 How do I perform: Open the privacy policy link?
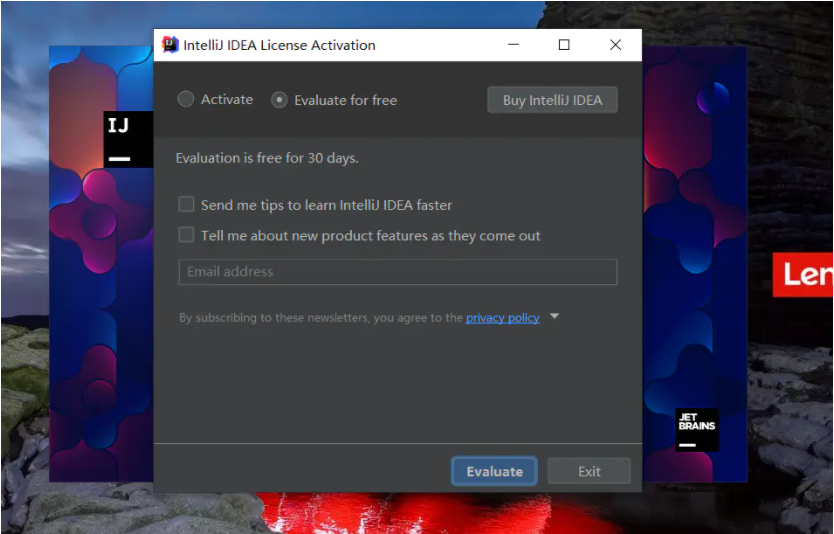[503, 318]
